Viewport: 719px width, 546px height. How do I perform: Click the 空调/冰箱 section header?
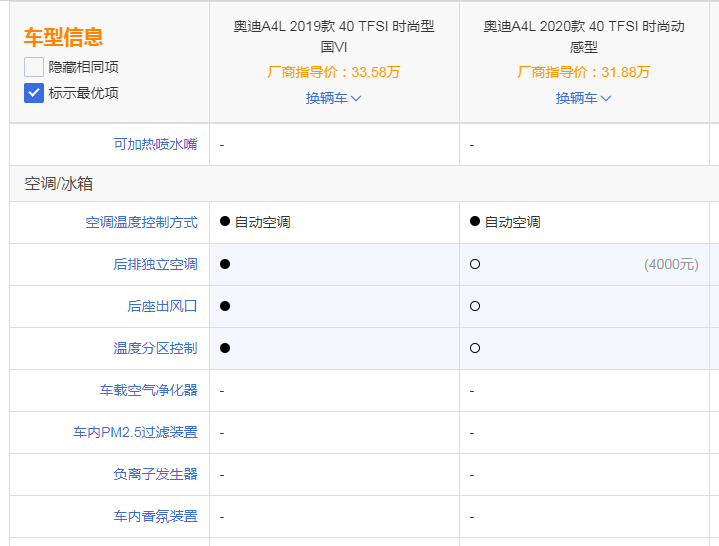tap(59, 183)
